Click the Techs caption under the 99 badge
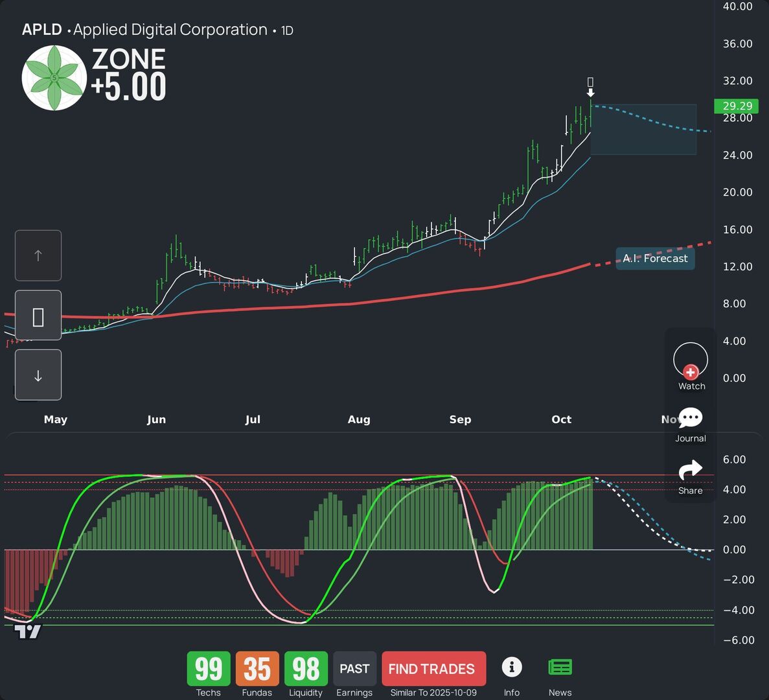The height and width of the screenshot is (700, 769). coord(209,693)
